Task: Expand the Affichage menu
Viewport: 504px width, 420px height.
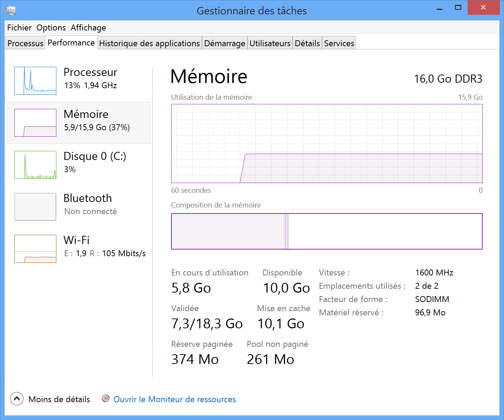Action: click(x=88, y=28)
